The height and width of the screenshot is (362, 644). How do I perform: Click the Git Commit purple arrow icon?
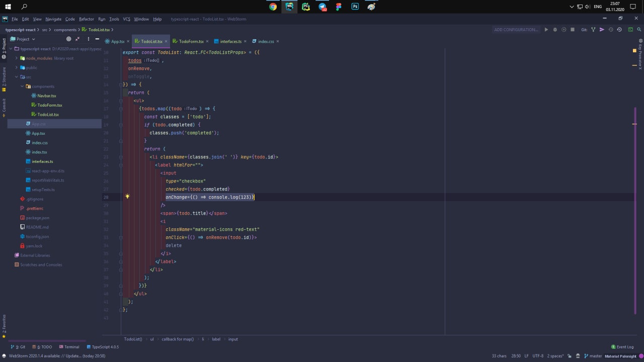click(x=602, y=30)
